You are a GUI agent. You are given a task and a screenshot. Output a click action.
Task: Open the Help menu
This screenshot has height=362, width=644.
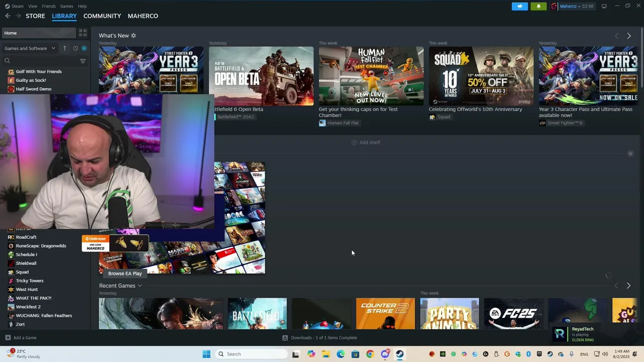tap(82, 6)
